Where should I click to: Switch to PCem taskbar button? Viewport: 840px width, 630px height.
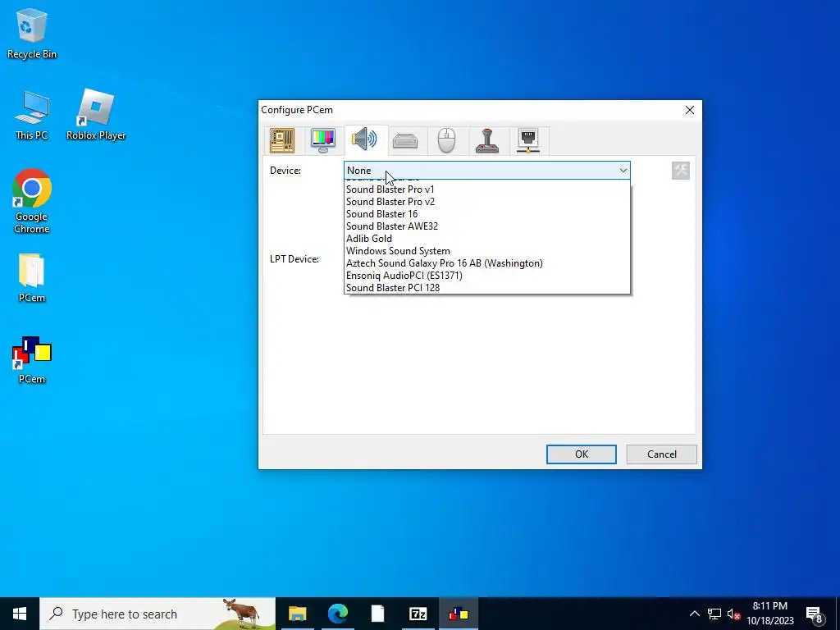pos(458,614)
